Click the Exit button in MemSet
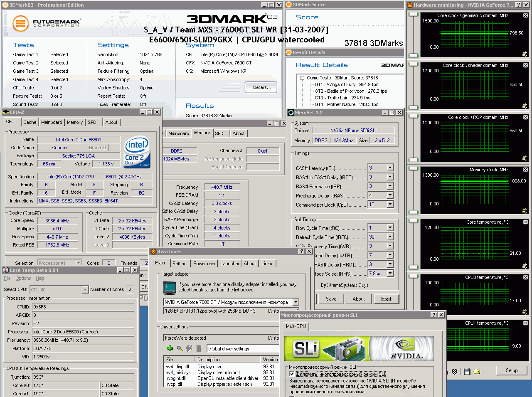Screen dimensions: 532x397 pyautogui.click(x=387, y=299)
